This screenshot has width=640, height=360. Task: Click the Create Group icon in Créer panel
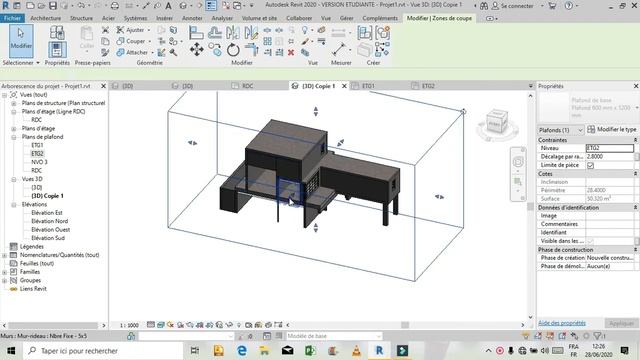coord(382,33)
